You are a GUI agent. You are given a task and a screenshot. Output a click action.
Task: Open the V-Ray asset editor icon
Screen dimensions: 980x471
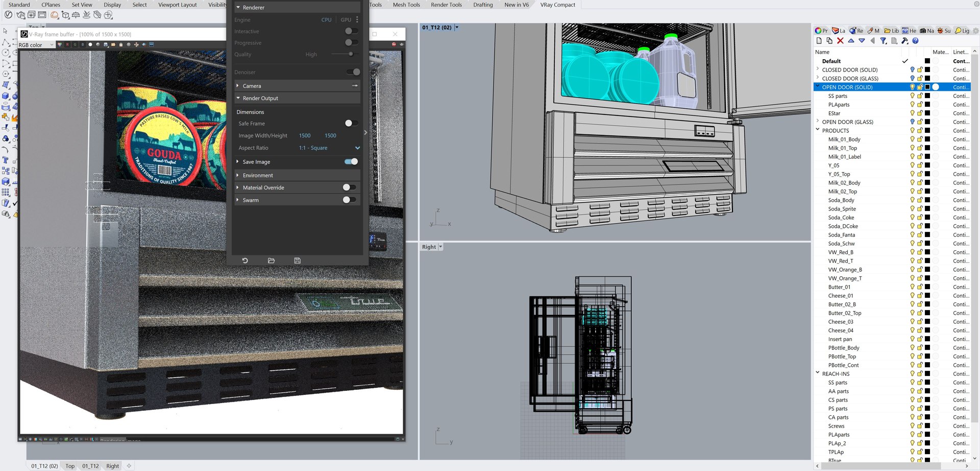pos(9,15)
